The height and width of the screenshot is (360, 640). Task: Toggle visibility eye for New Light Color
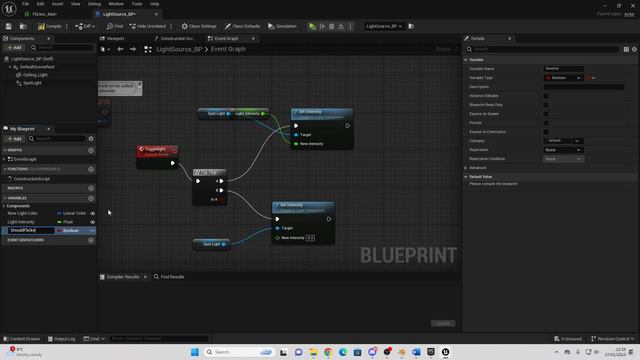click(93, 213)
